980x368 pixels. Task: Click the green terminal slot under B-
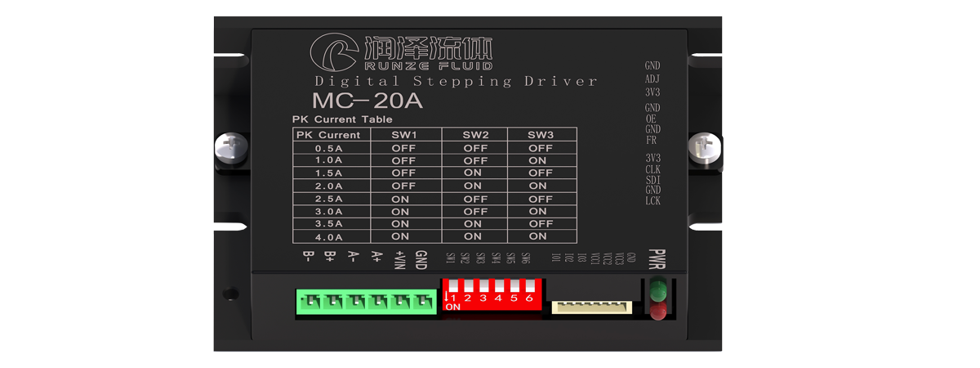tap(310, 302)
